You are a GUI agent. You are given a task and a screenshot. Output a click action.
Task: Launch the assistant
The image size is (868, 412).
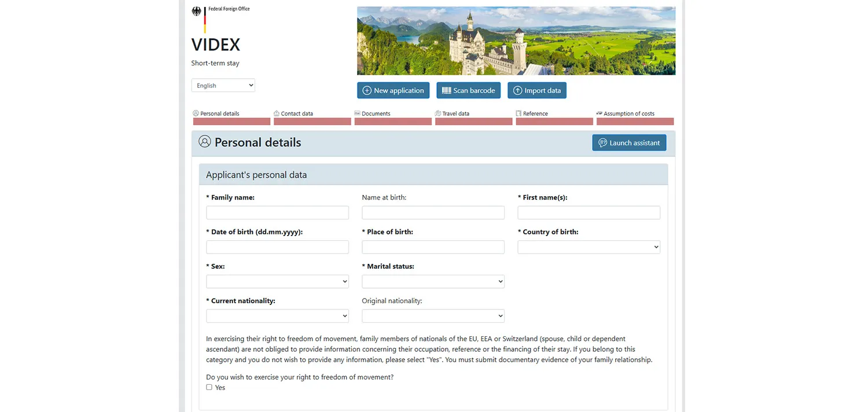click(x=629, y=143)
